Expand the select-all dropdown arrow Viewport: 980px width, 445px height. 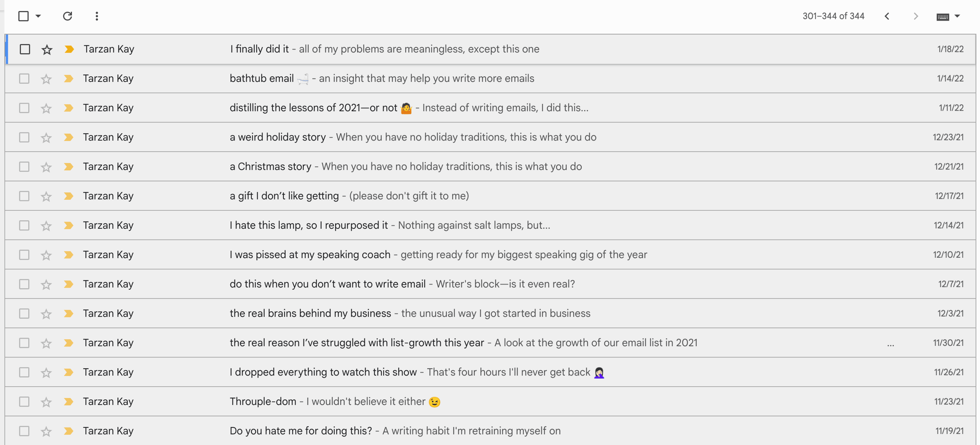[x=38, y=16]
